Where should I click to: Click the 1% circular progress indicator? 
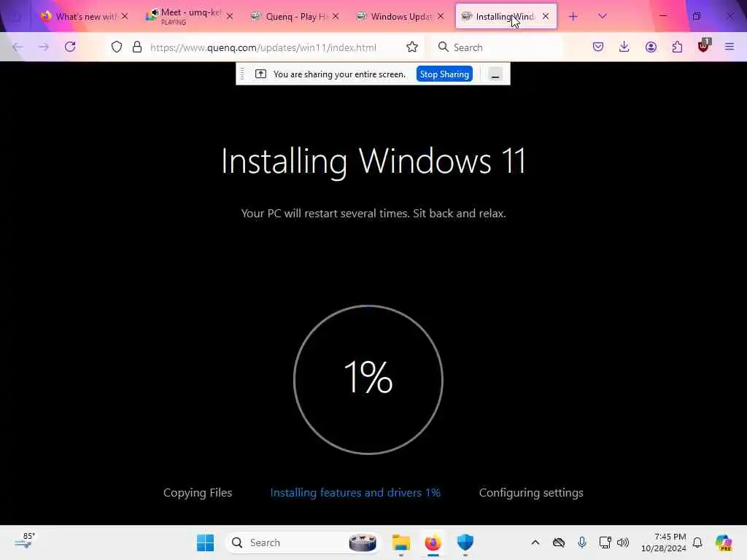368,379
